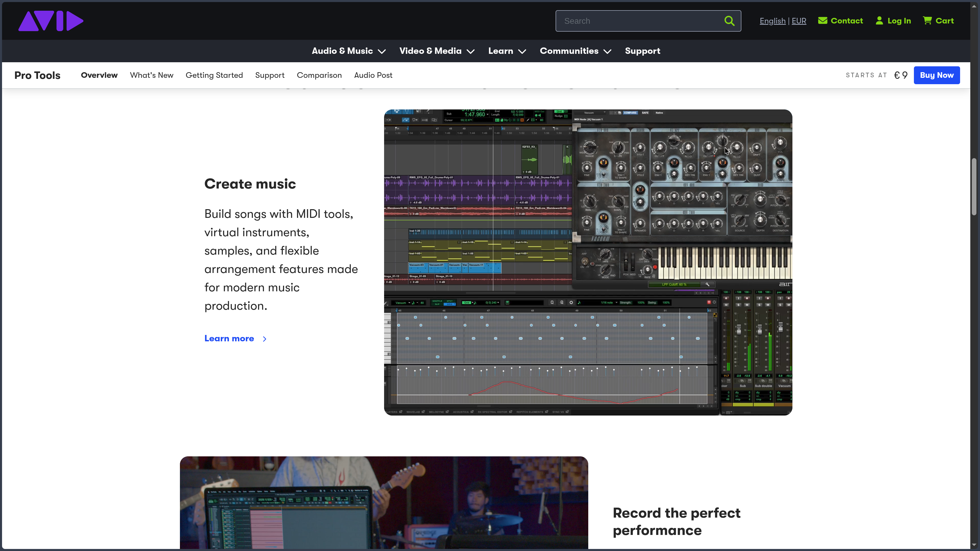
Task: Click the Buy Now button
Action: click(937, 75)
